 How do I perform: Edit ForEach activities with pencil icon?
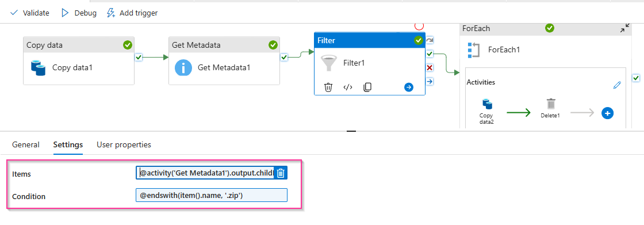click(617, 85)
